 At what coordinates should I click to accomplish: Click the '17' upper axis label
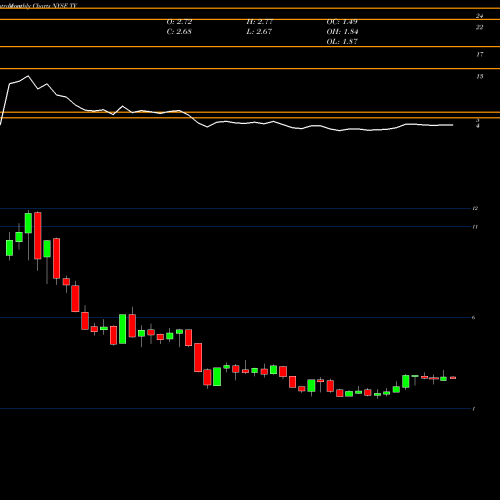click(479, 54)
